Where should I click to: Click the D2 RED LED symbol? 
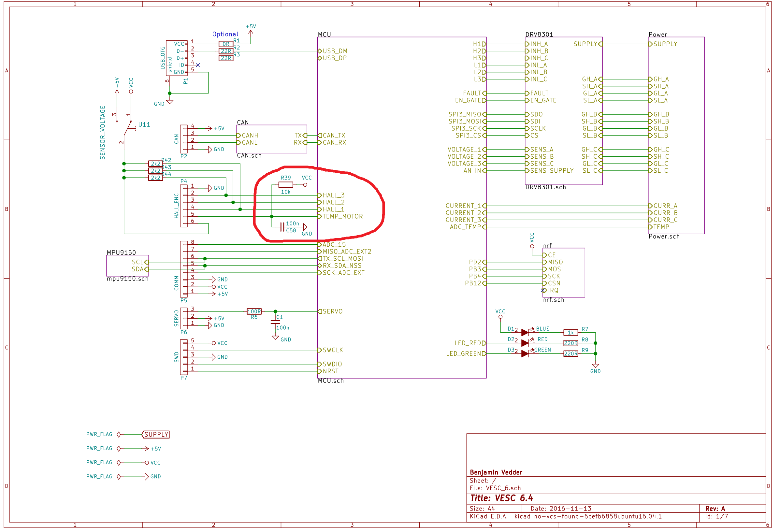point(526,343)
